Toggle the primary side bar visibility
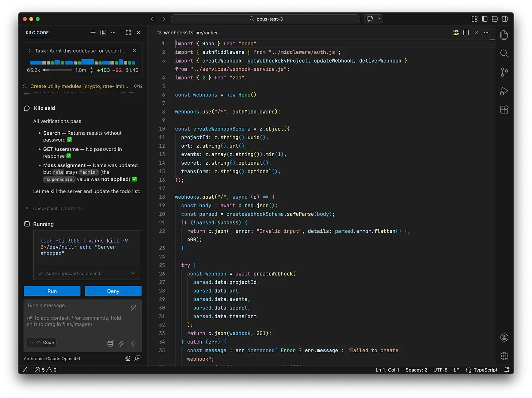The width and height of the screenshot is (532, 398). tap(484, 19)
